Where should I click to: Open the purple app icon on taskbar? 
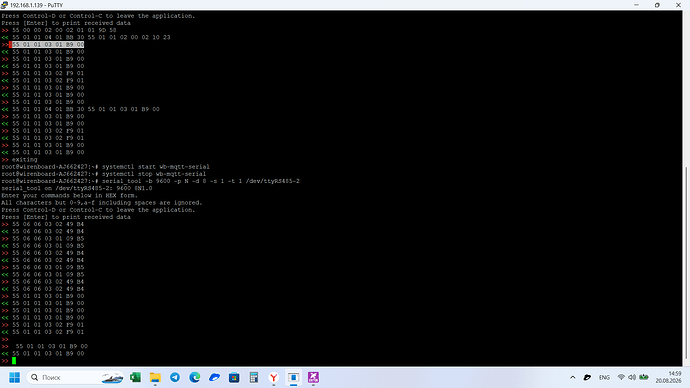click(313, 377)
